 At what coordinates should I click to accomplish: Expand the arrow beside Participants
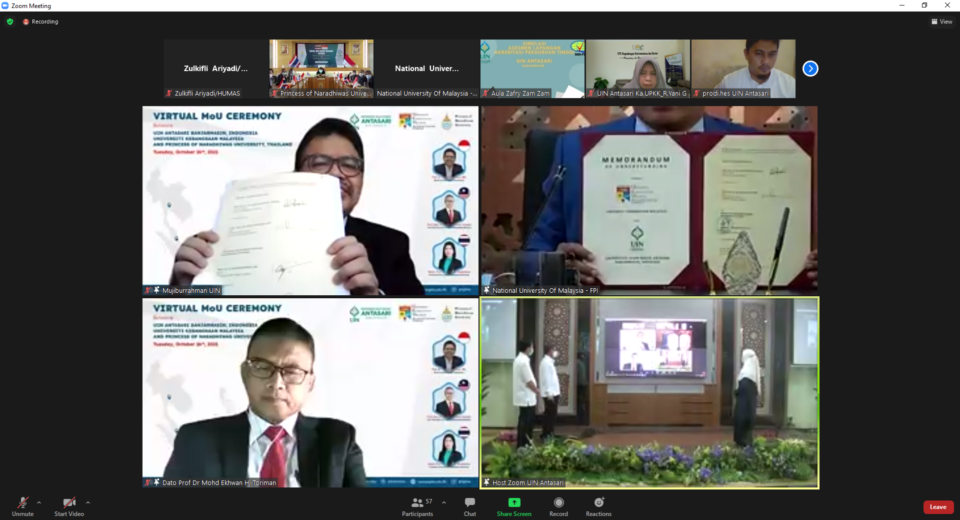point(444,503)
